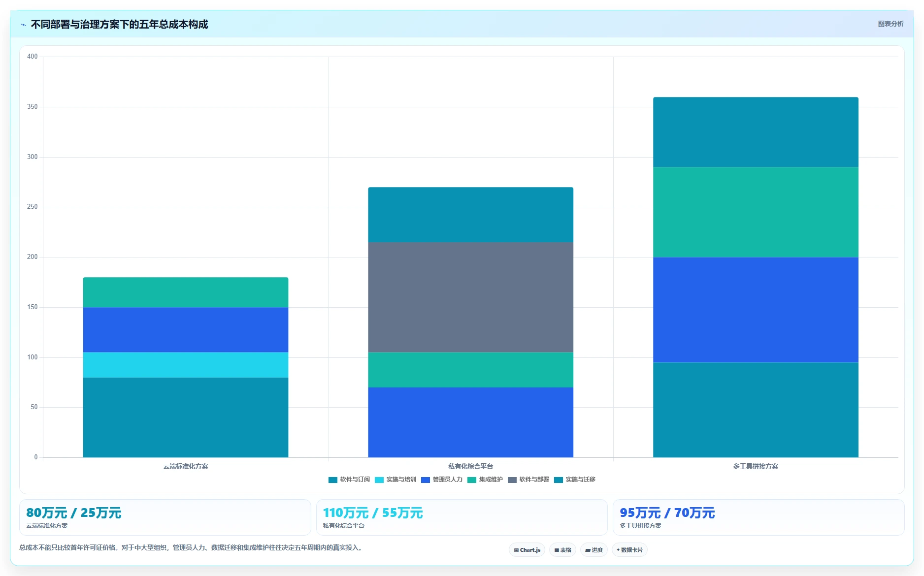The height and width of the screenshot is (576, 924).
Task: Click top 实施与迁移 segment of 多工具拼接方案 bar
Action: pyautogui.click(x=756, y=132)
